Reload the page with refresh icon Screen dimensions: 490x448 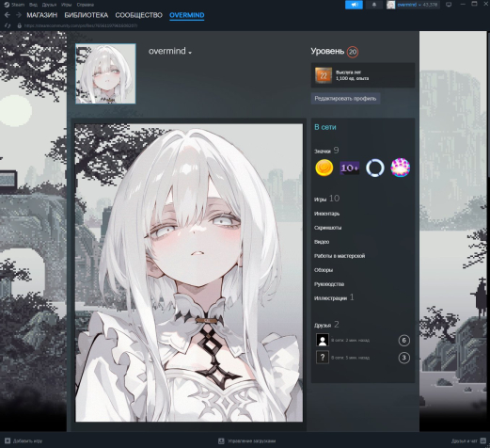point(8,25)
